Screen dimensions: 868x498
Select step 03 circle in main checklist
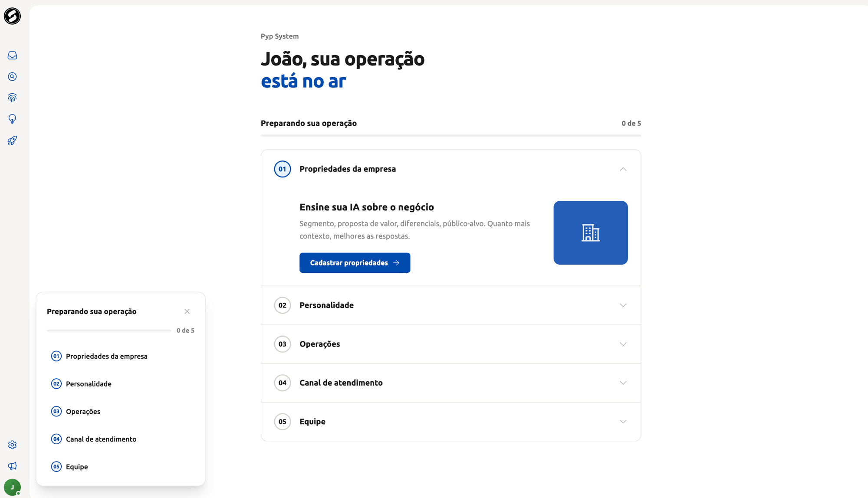(x=282, y=344)
